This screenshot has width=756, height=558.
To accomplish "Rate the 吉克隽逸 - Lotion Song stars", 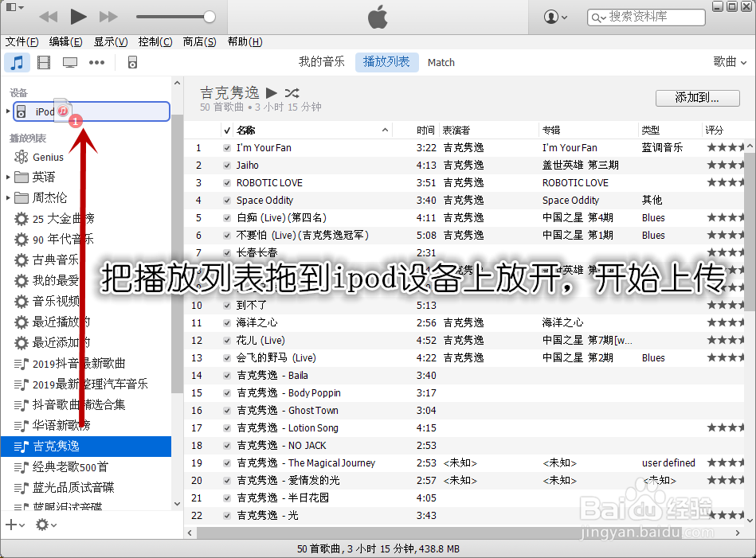I will [x=726, y=427].
